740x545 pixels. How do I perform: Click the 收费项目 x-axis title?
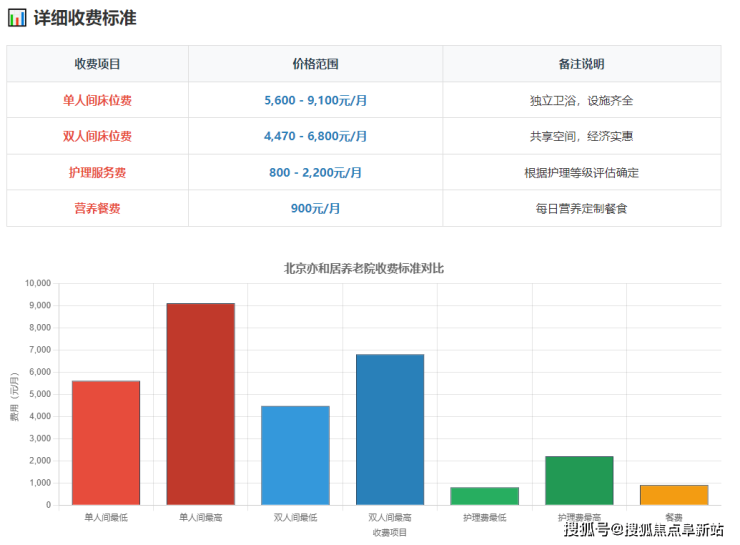(x=390, y=532)
